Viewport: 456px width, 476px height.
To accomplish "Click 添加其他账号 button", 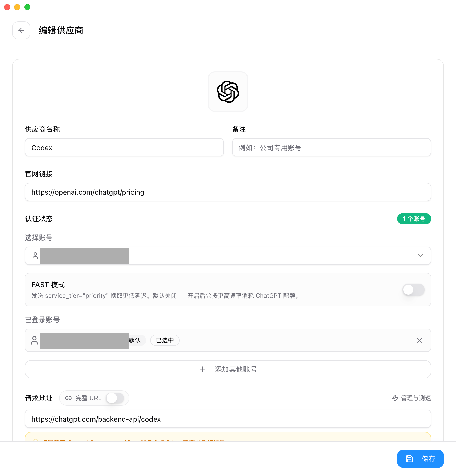I will coord(228,369).
